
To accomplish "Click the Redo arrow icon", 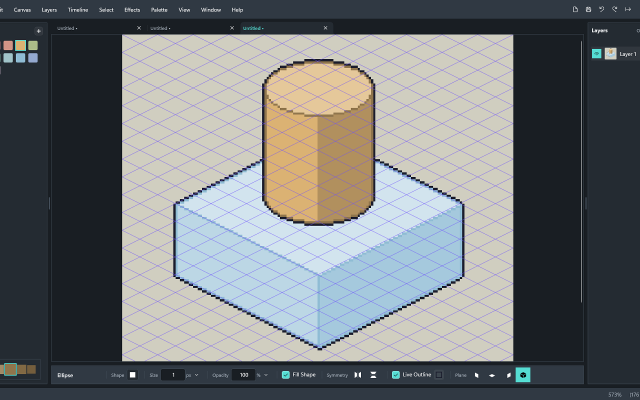I will point(614,9).
